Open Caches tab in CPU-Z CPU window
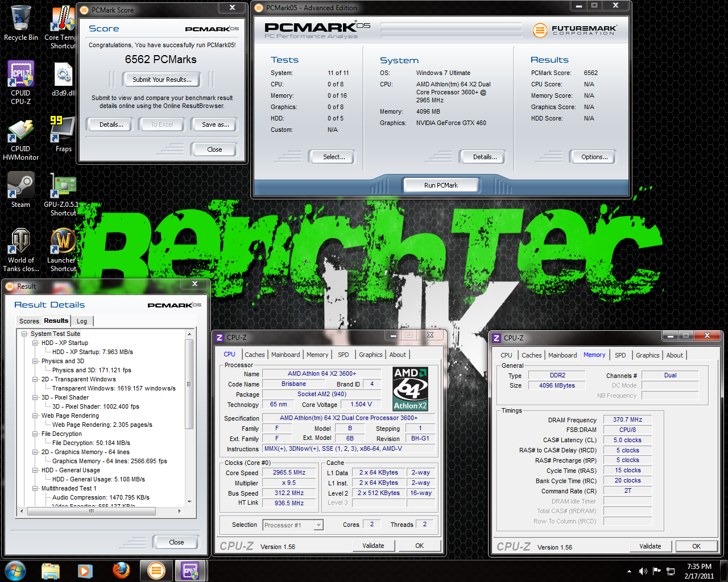The width and height of the screenshot is (728, 582). (x=255, y=355)
